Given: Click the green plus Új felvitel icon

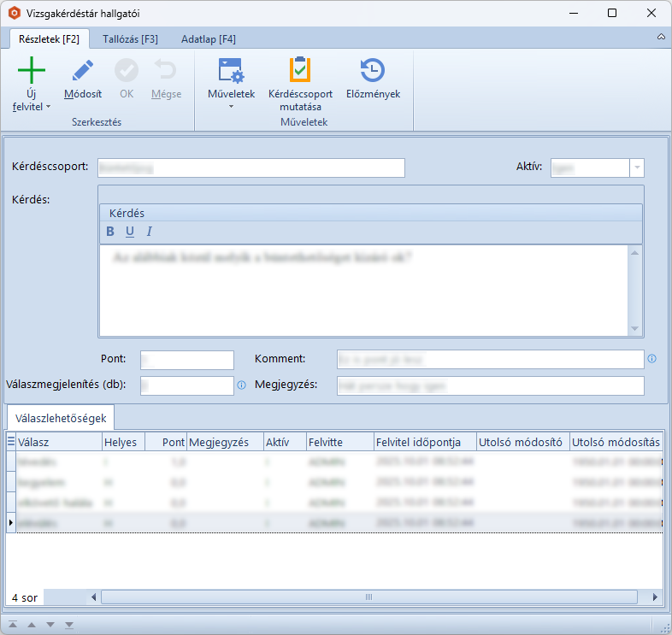Looking at the screenshot, I should point(32,70).
